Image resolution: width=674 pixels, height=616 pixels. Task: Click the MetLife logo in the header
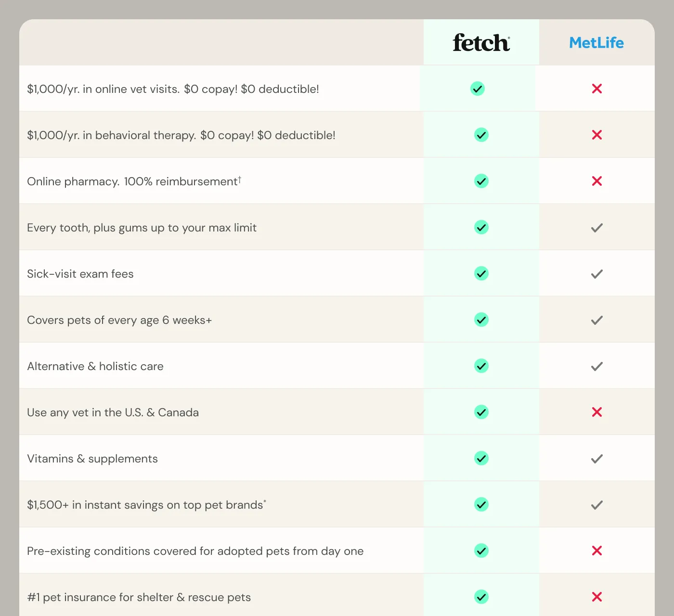point(596,43)
